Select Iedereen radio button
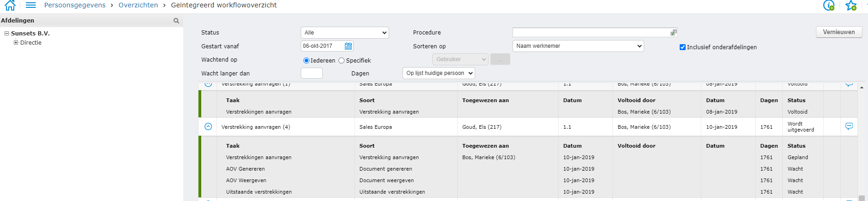The image size is (868, 201). coord(306,61)
